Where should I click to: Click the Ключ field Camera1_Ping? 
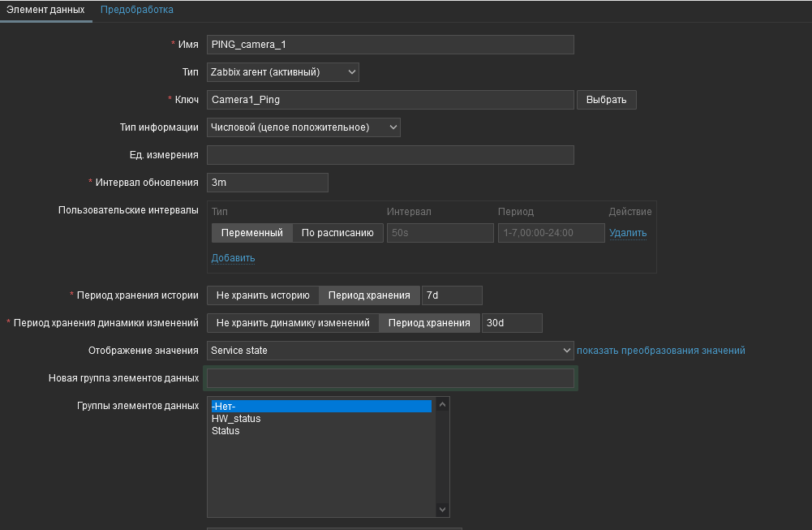click(x=389, y=100)
